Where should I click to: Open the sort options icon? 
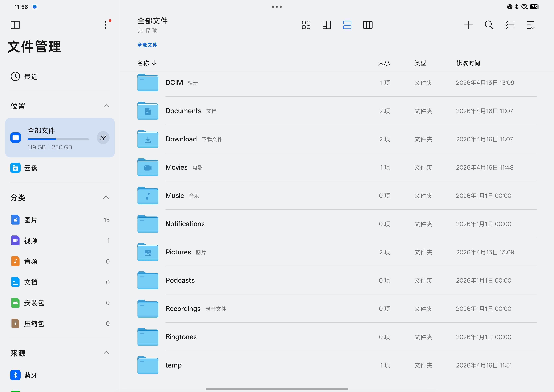530,25
